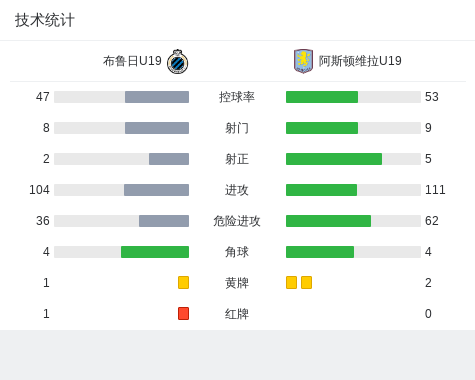The width and height of the screenshot is (475, 380).
Task: Open the 布鲁日U19 team name link
Action: [x=132, y=61]
